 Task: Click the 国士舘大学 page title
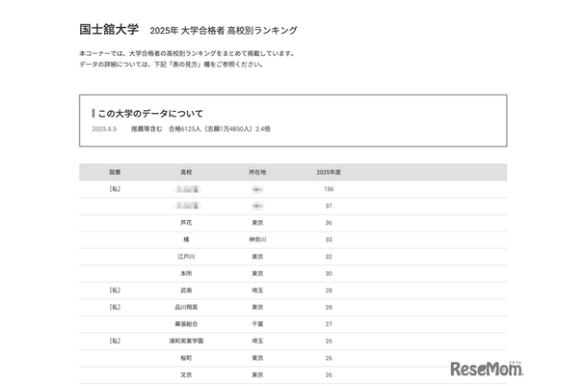pos(109,29)
